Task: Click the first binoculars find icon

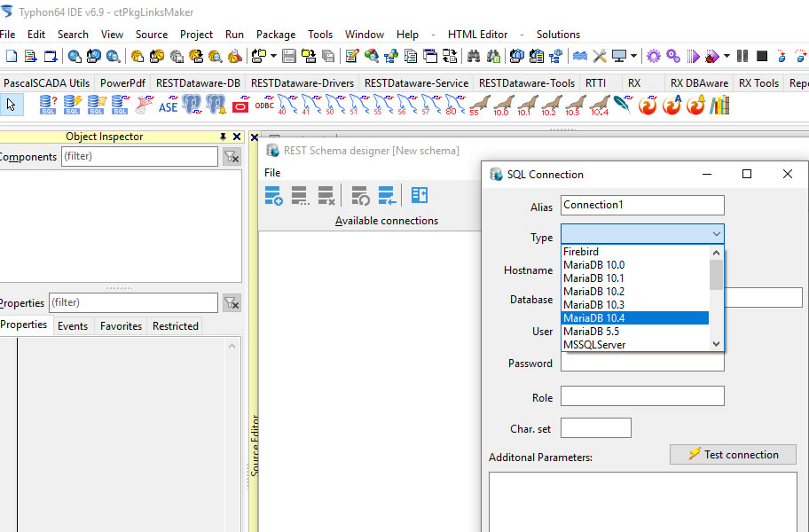Action: (x=473, y=56)
